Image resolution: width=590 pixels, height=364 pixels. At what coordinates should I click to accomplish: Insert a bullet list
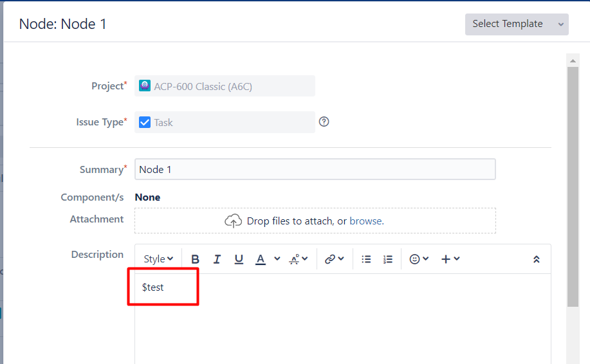tap(367, 259)
